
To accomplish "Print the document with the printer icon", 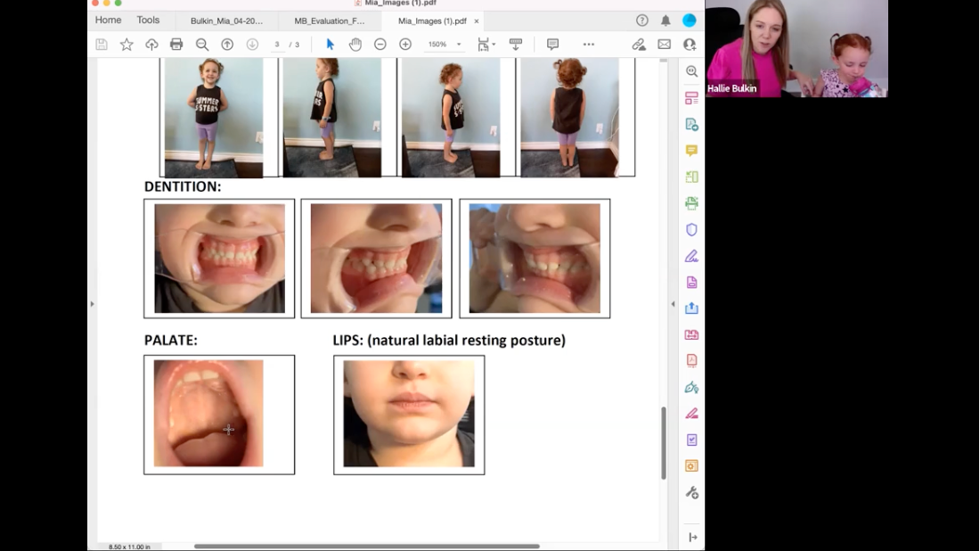I will 177,45.
